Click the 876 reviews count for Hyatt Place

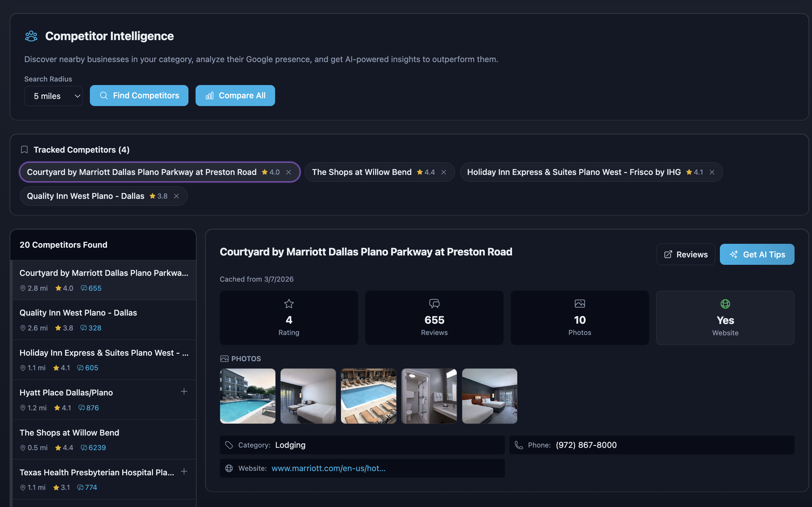[x=92, y=408]
